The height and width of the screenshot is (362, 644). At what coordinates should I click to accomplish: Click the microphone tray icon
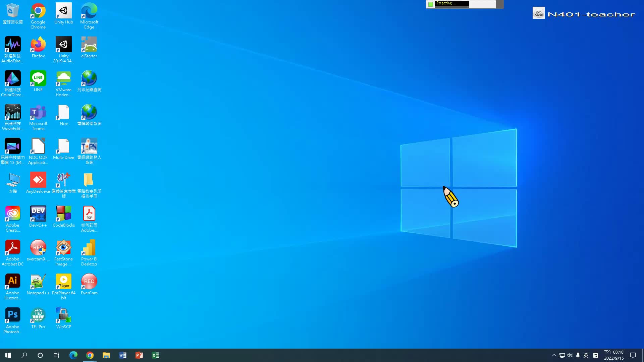coord(578,355)
